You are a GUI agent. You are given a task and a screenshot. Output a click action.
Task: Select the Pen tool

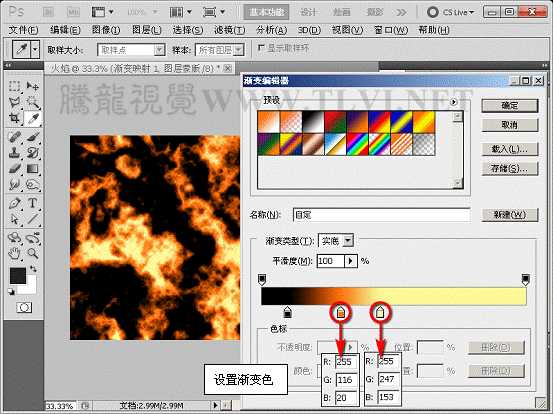(x=14, y=203)
